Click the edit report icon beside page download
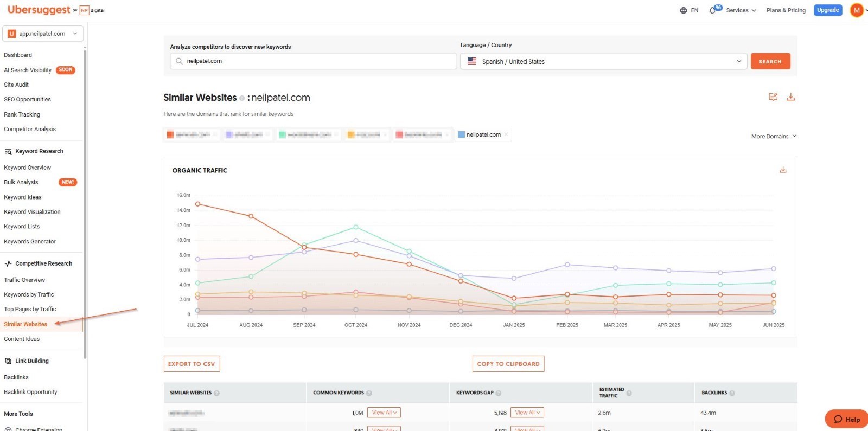 tap(773, 97)
